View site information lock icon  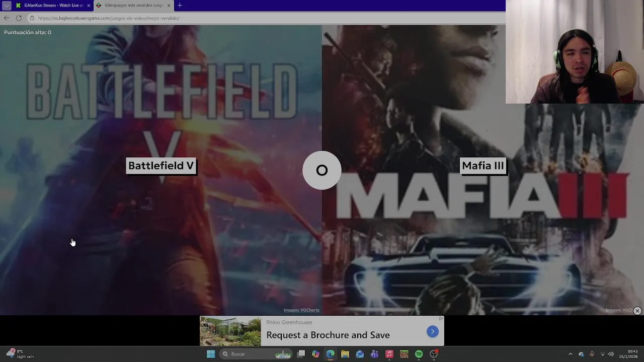coord(32,18)
